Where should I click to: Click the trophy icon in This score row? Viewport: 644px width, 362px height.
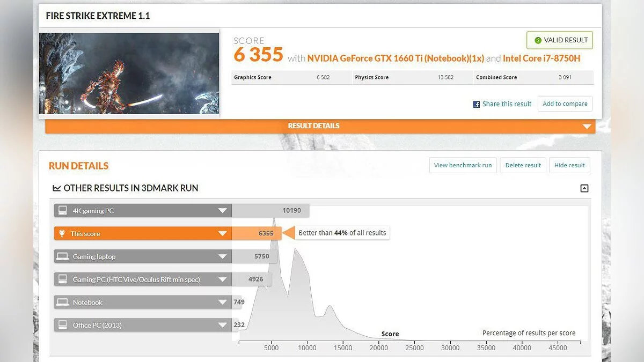pos(62,234)
